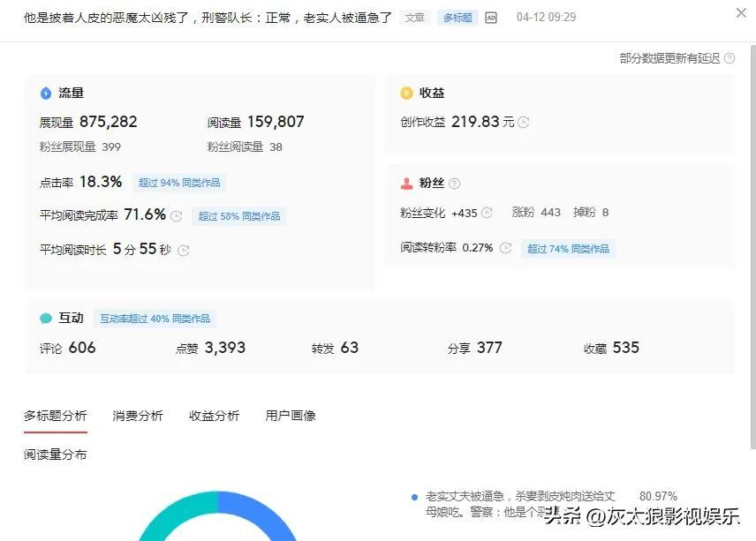
Task: Close the article data panel
Action: tap(740, 13)
